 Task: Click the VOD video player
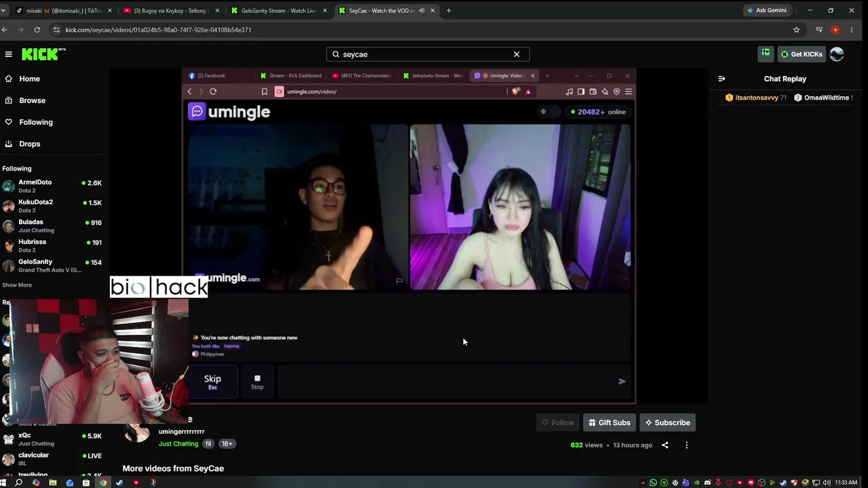(x=409, y=235)
